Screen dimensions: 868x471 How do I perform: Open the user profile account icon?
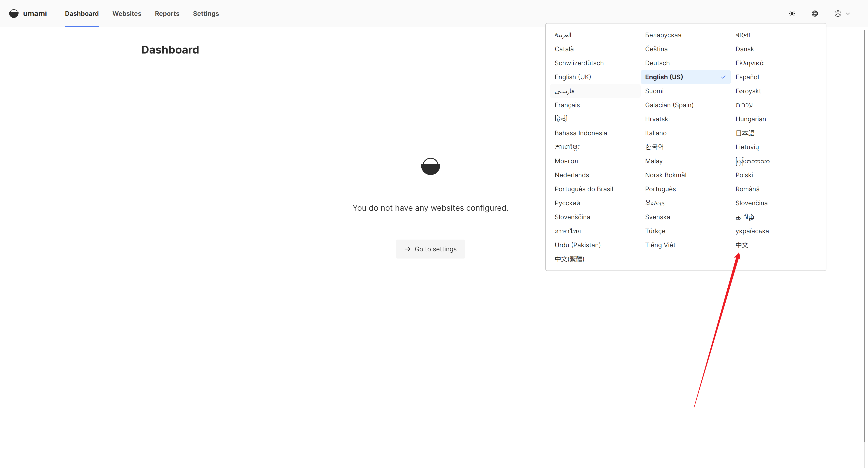tap(838, 14)
